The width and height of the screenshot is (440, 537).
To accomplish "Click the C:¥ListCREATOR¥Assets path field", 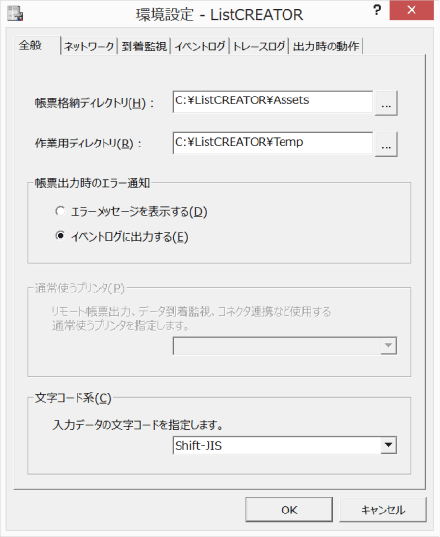I will (273, 101).
